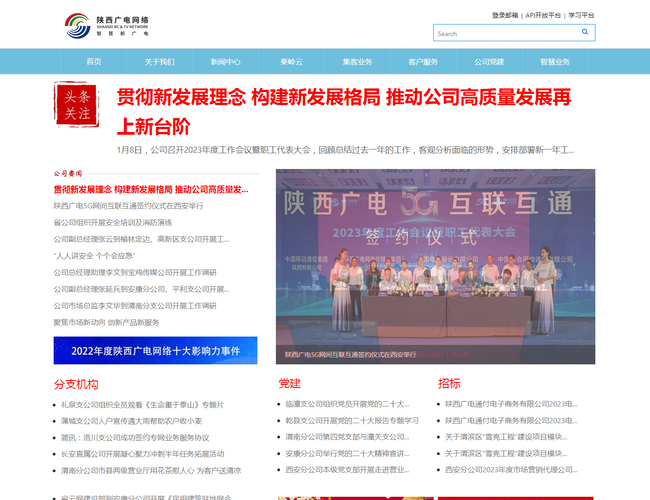The width and height of the screenshot is (650, 500).
Task: Click the search magnifier icon
Action: tap(585, 33)
